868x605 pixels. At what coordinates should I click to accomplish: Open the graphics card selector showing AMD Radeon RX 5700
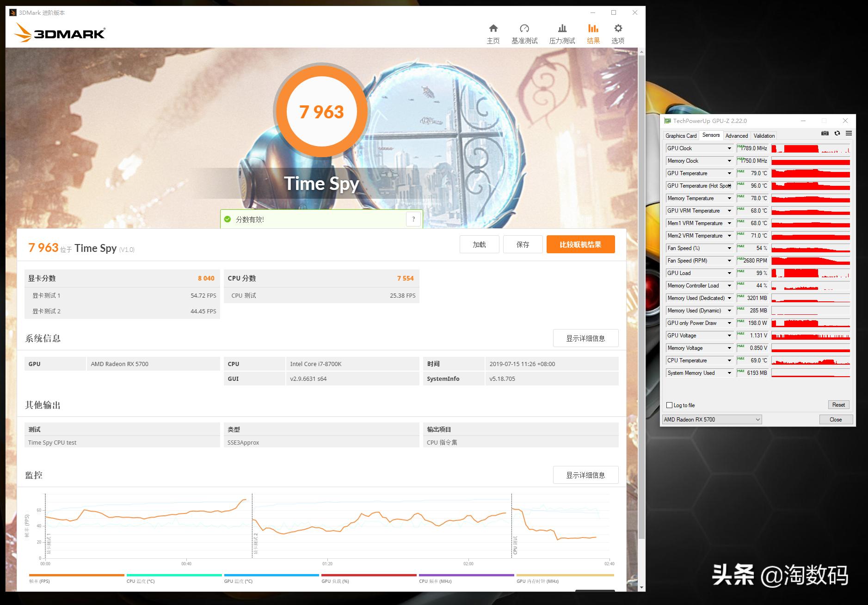pyautogui.click(x=711, y=419)
